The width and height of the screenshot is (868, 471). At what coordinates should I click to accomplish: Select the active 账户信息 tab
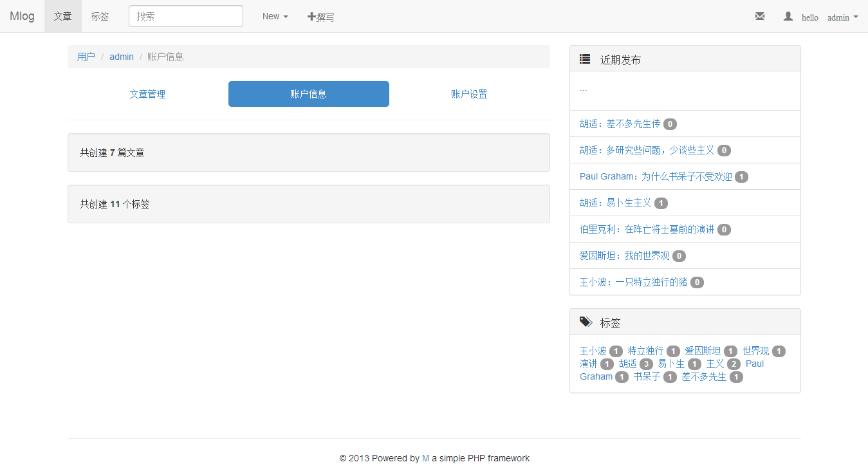coord(308,94)
